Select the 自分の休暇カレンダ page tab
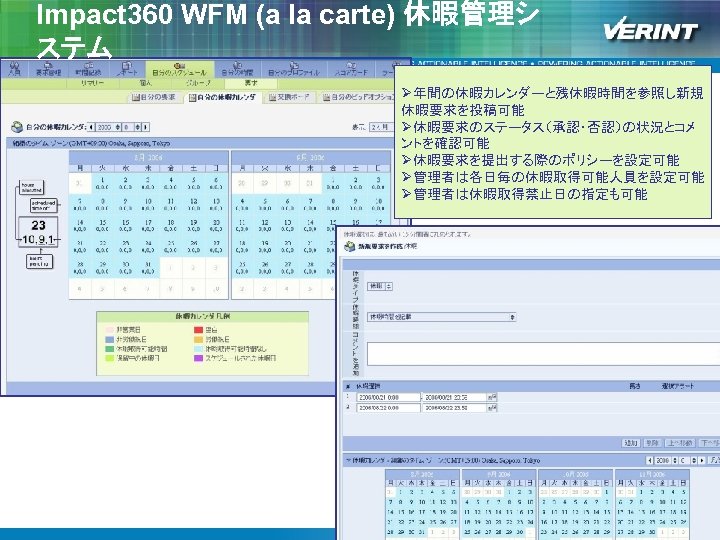720x540 pixels. tap(222, 97)
